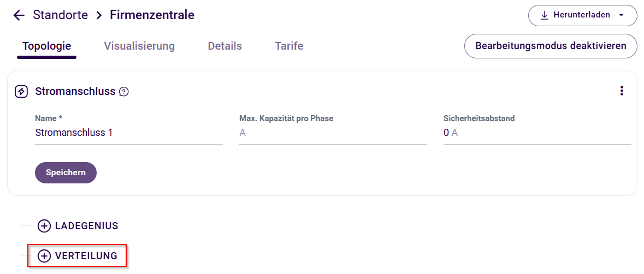Viewport: 644px width, 274px height.
Task: Edit the Sicherheitsabstand field
Action: (x=537, y=133)
